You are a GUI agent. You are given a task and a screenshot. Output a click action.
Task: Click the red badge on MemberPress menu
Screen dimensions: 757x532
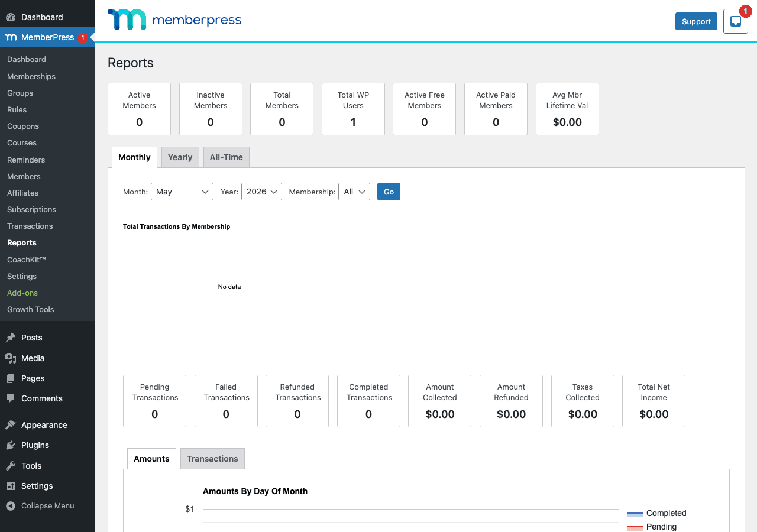pos(83,37)
